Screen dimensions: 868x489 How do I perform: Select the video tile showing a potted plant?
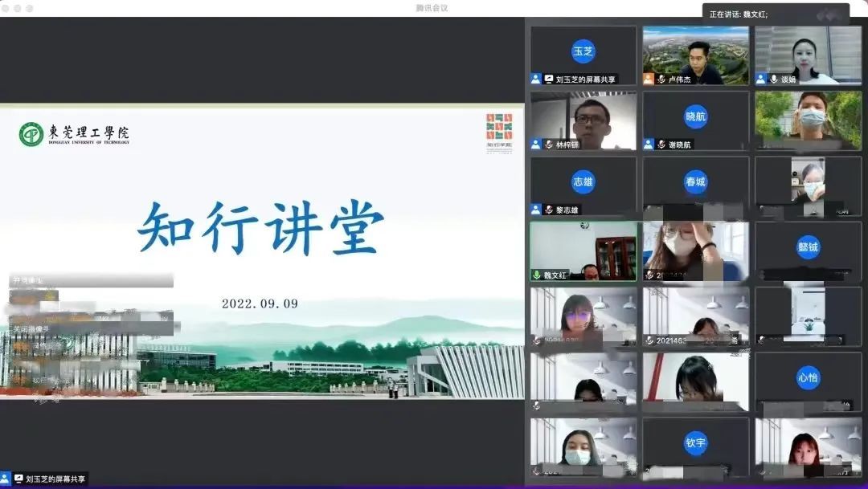click(x=809, y=316)
